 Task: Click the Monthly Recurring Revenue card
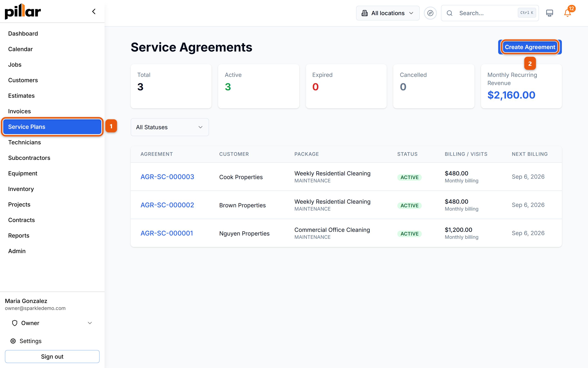(521, 86)
